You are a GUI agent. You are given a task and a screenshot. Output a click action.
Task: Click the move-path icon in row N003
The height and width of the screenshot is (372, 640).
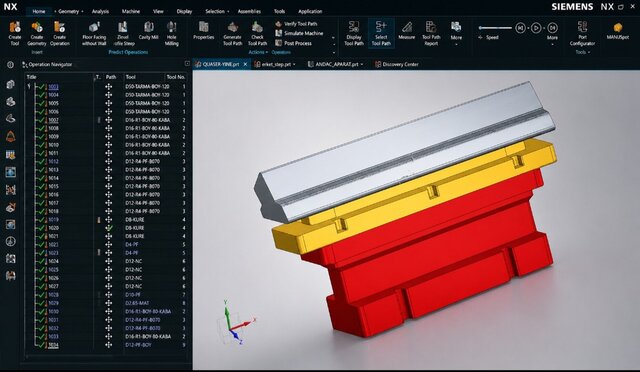pos(109,87)
